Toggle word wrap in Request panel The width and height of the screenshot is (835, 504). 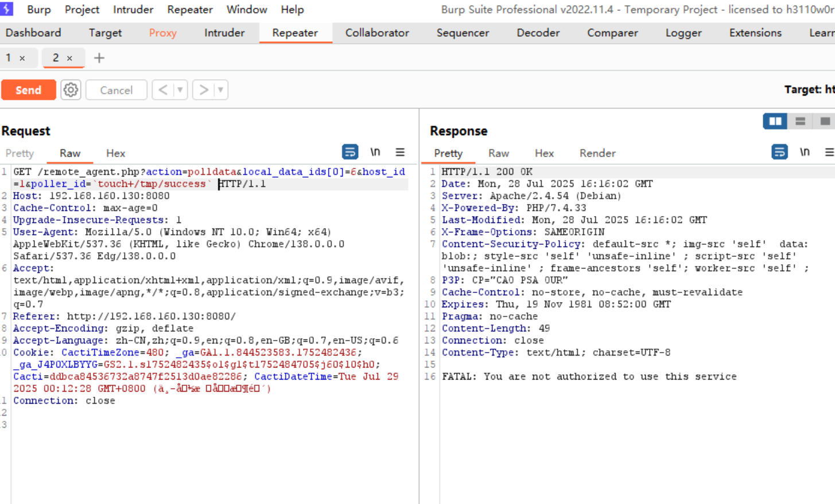pos(350,152)
